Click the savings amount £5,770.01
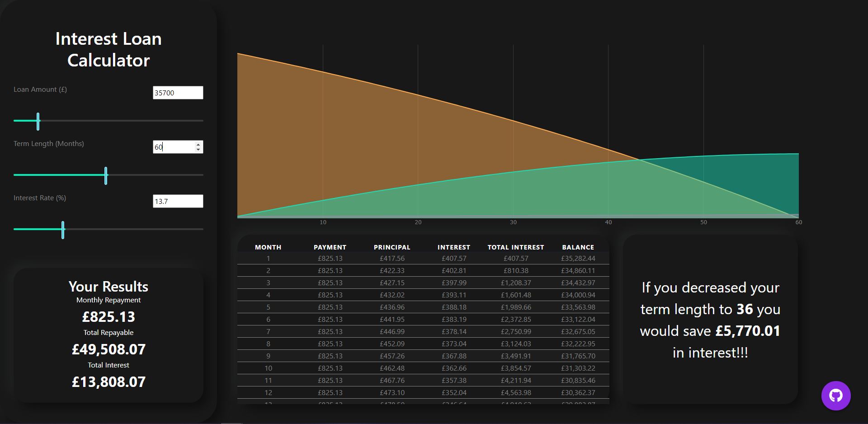This screenshot has width=868, height=424. coord(748,331)
